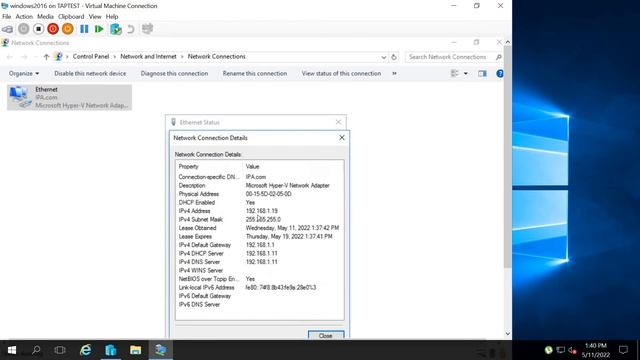Click the Close button in details dialog
The width and height of the screenshot is (640, 360).
click(x=326, y=335)
